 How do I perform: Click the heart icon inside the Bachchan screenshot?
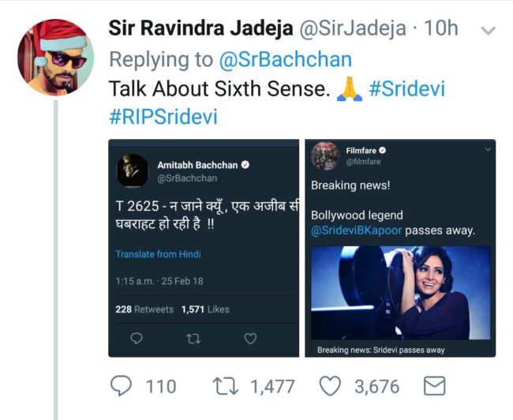tap(250, 339)
